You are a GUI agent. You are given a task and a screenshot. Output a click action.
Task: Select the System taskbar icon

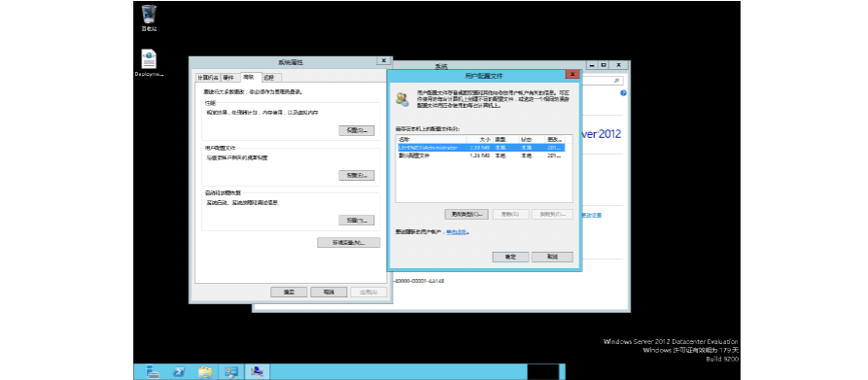258,371
